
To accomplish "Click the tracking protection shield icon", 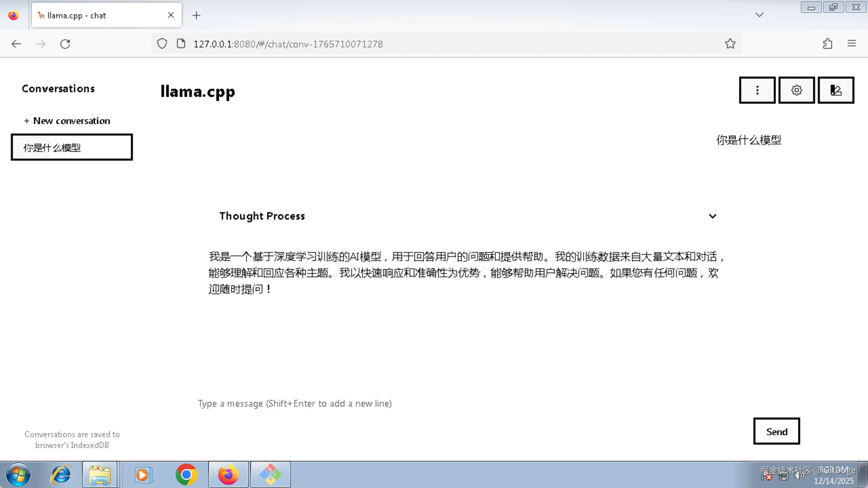I will click(162, 44).
